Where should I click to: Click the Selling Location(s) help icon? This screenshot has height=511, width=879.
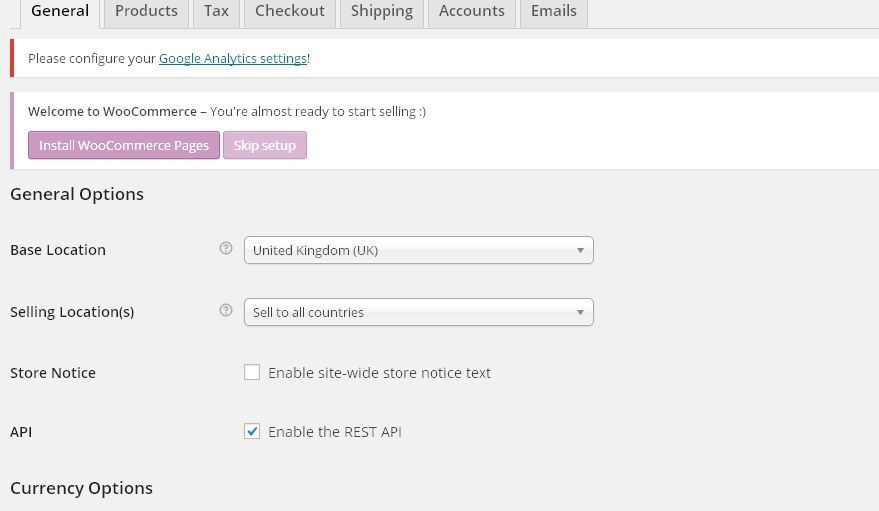[x=225, y=310]
